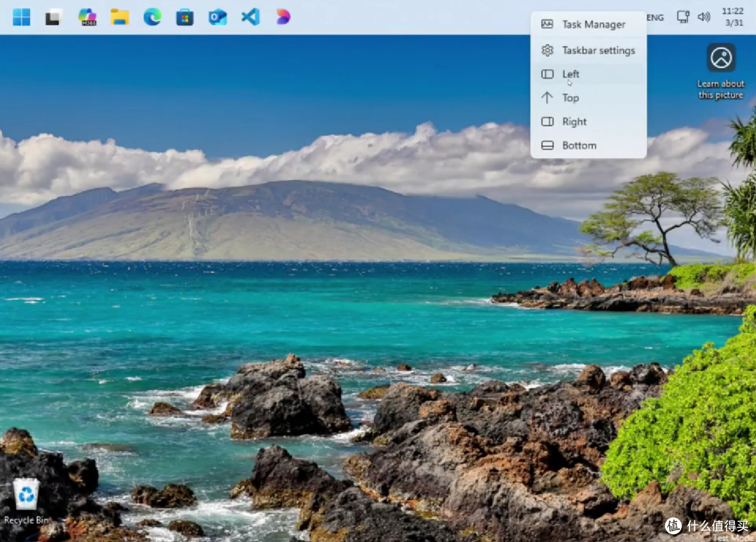
Task: Launch Microsoft 365 Copilot app
Action: (87, 18)
